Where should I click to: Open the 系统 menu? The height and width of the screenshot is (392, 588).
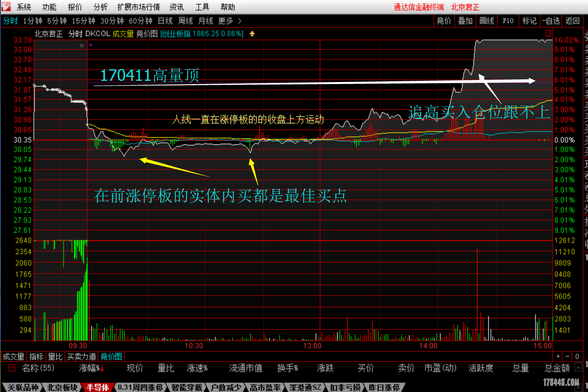(24, 7)
